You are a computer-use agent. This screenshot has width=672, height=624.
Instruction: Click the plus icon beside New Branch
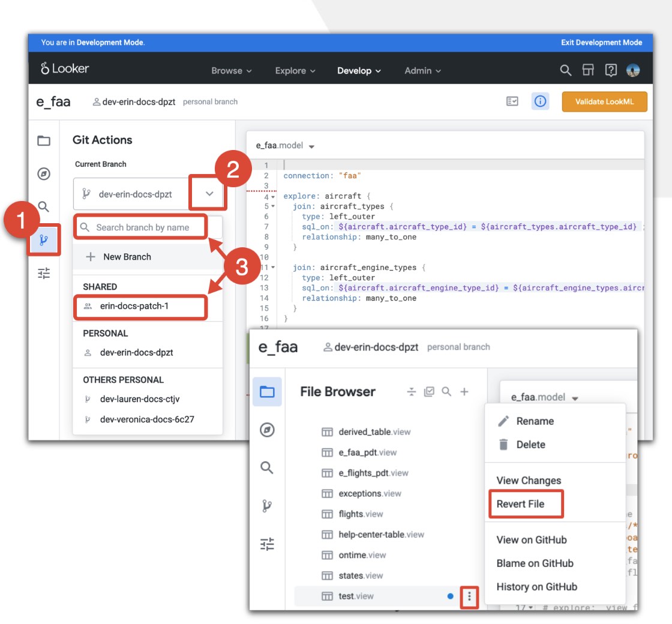(x=91, y=257)
